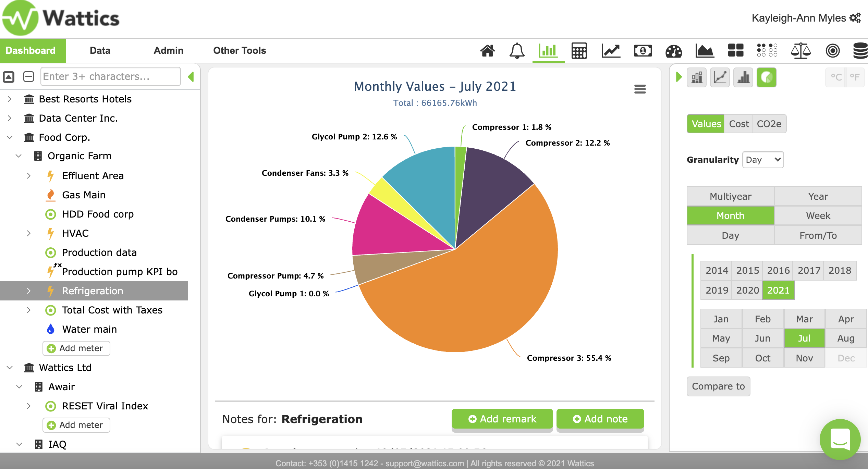Open the gauge dial dashboard icon
The image size is (868, 469).
673,51
